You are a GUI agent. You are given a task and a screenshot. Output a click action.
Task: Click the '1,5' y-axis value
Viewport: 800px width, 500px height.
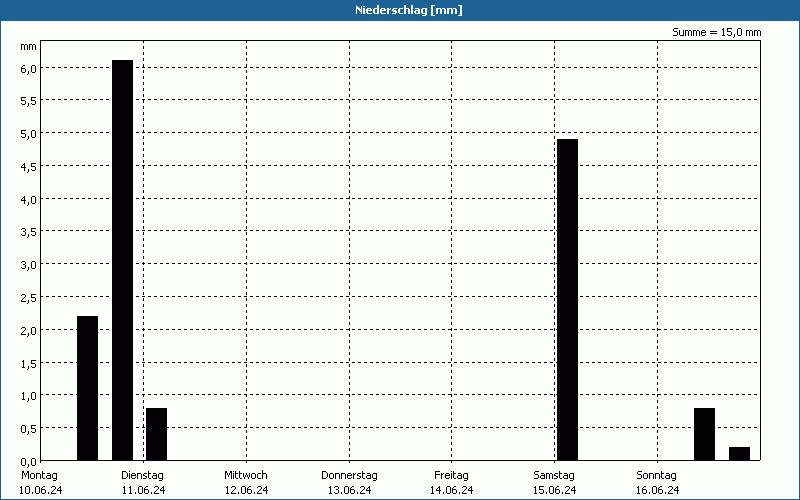click(29, 364)
